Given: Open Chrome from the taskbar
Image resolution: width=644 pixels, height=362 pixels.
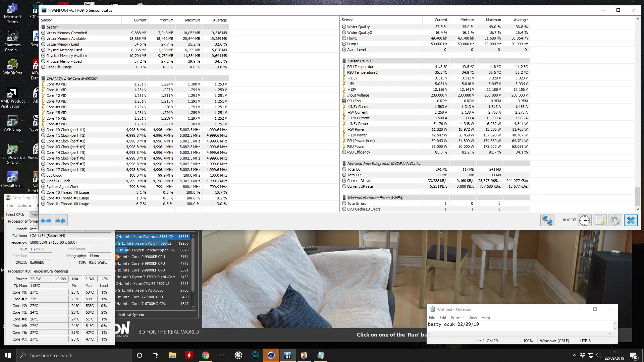Looking at the screenshot, I should (206, 355).
